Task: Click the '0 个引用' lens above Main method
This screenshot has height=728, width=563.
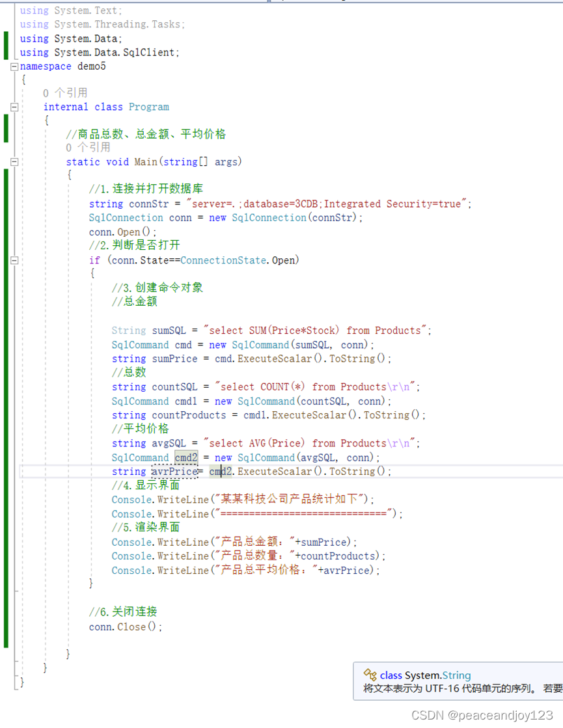Action: pos(89,148)
